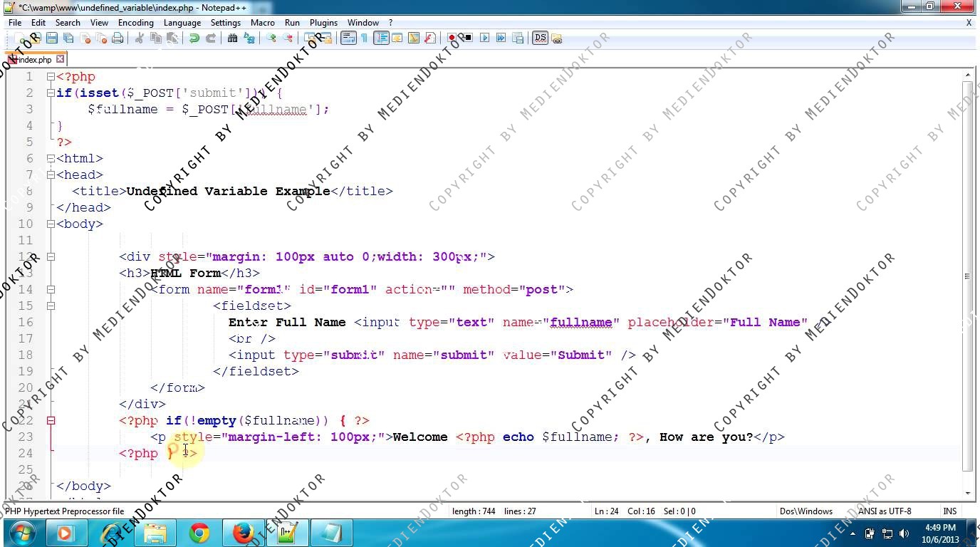Viewport: 980px width, 547px height.
Task: Close the index.php tab
Action: click(61, 59)
